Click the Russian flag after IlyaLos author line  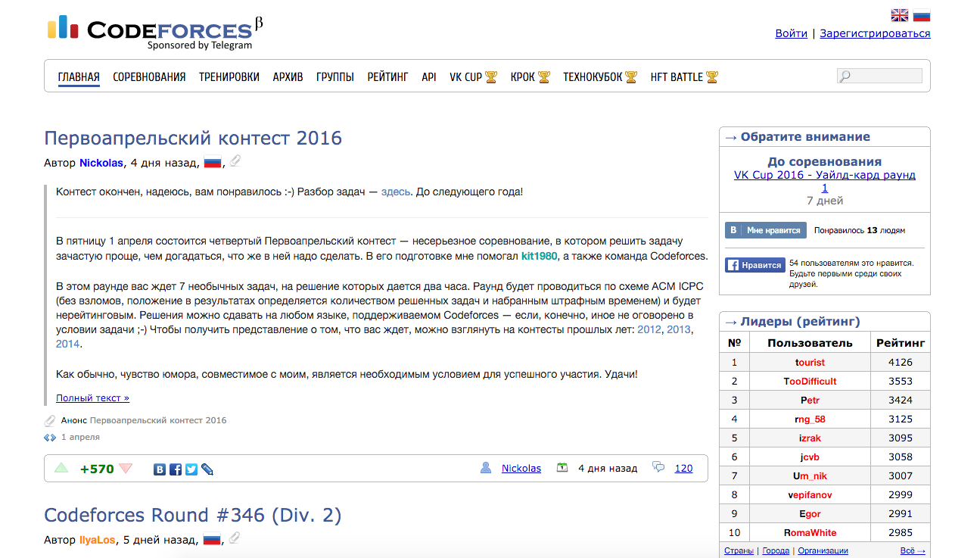point(212,539)
